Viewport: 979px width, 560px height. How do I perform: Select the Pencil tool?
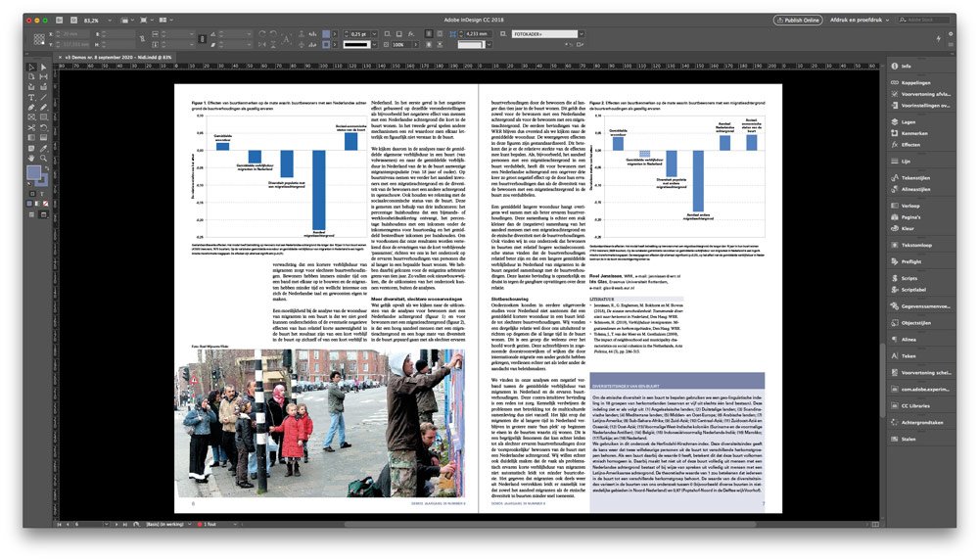[x=43, y=108]
